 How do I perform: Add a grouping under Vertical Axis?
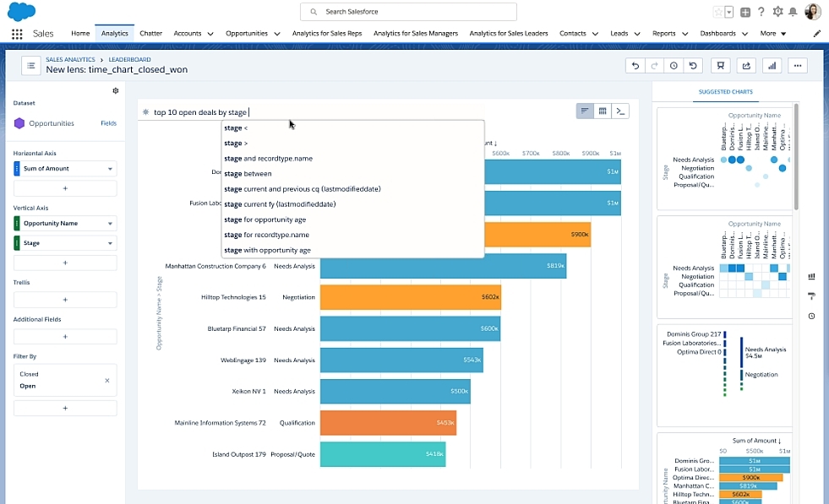click(x=65, y=263)
